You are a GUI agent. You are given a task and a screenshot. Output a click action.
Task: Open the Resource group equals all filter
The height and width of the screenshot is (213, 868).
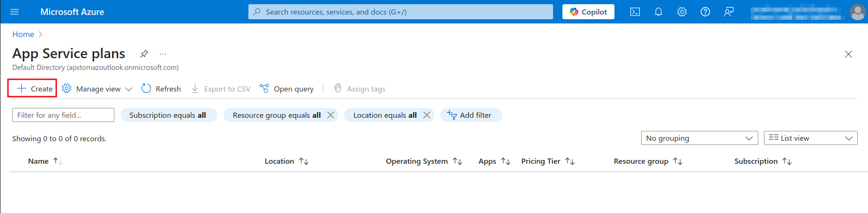(277, 115)
